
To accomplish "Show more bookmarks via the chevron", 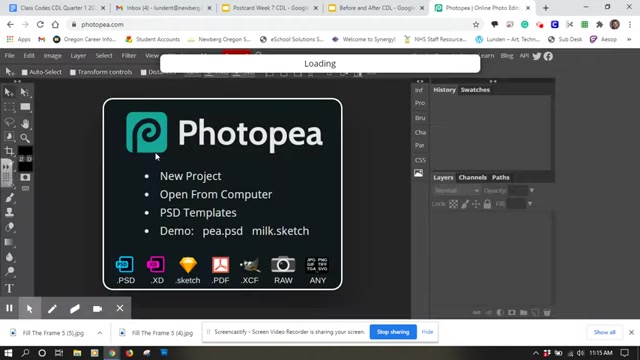I will [629, 40].
